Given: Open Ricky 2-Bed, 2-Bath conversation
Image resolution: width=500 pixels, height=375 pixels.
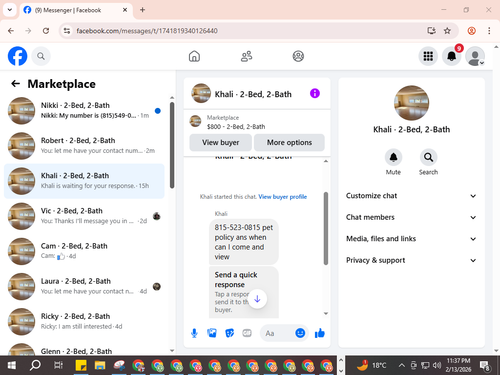Looking at the screenshot, I should (84, 322).
